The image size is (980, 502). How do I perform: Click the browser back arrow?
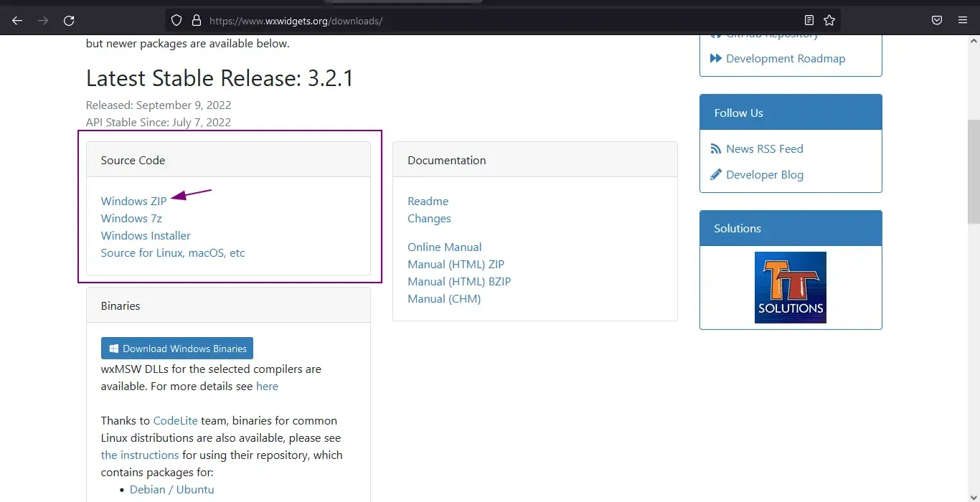[17, 21]
